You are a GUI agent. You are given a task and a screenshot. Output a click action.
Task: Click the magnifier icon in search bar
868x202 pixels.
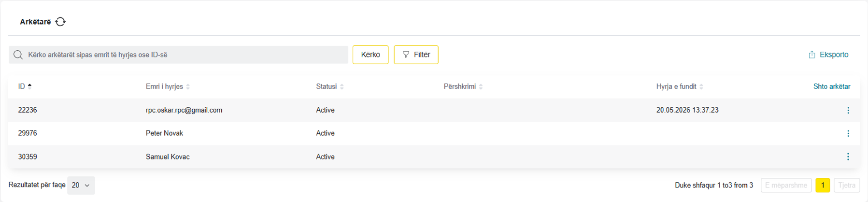[x=18, y=55]
